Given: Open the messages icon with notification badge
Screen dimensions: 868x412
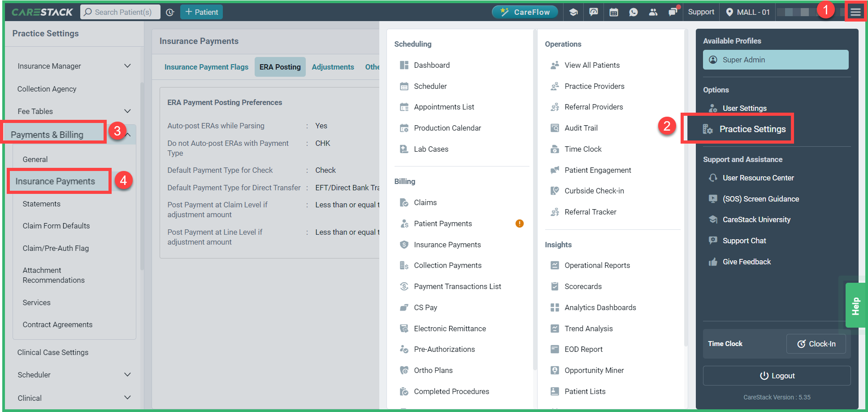Looking at the screenshot, I should coord(673,12).
